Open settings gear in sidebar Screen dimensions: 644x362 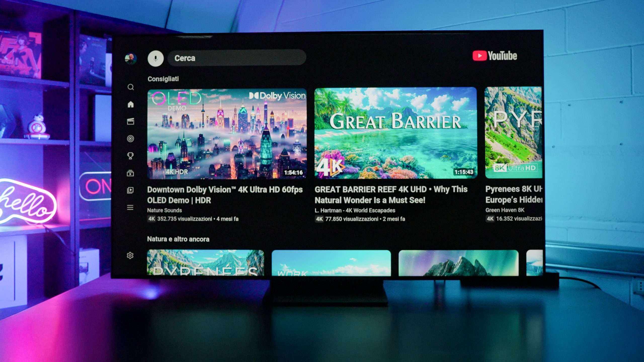click(x=130, y=256)
